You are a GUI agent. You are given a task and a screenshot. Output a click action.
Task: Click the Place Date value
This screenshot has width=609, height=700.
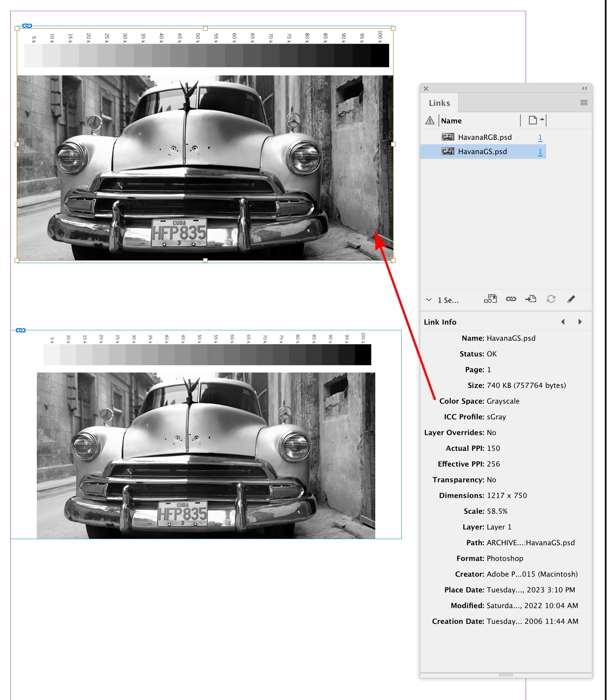(531, 590)
